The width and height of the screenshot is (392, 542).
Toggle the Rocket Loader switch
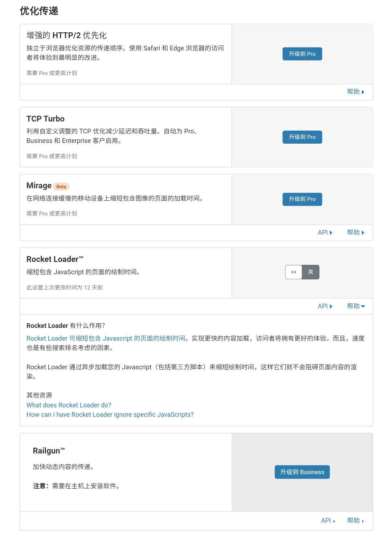[x=302, y=272]
